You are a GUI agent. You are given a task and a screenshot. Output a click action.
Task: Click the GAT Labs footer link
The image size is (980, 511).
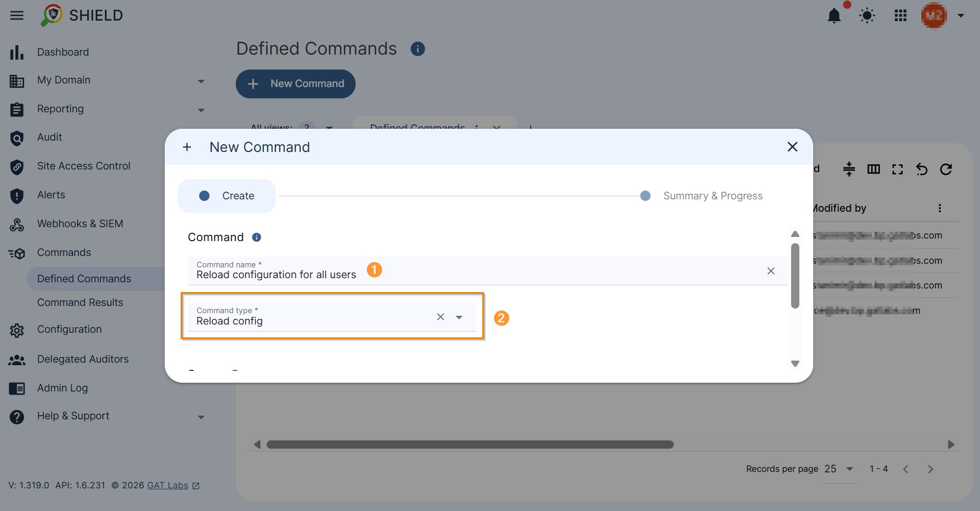coord(167,485)
